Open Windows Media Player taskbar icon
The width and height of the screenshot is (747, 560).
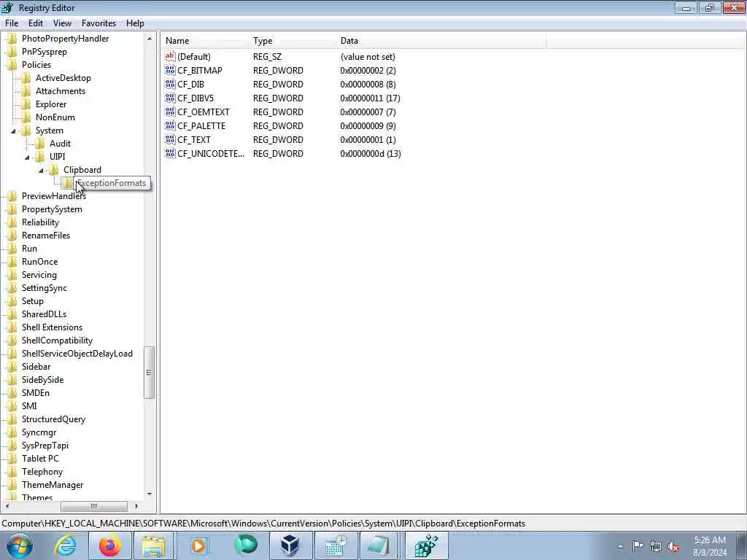click(199, 545)
